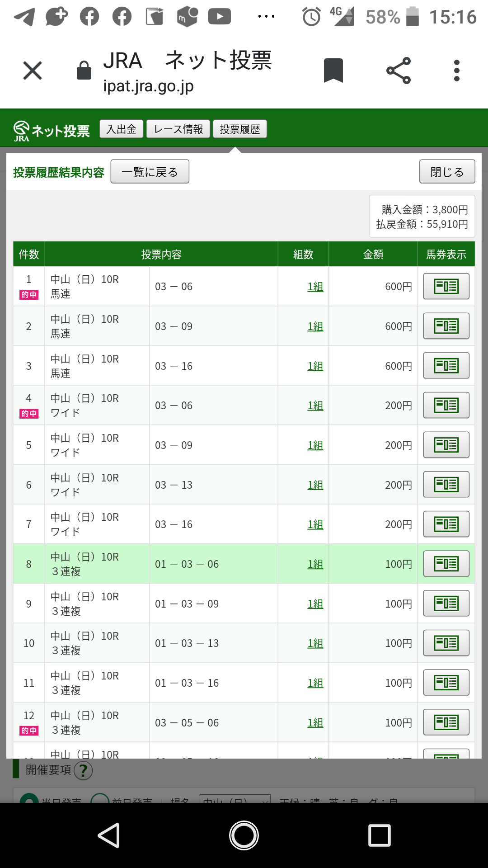This screenshot has width=488, height=868.
Task: Tap the JRA ネット投票 logo
Action: (52, 131)
